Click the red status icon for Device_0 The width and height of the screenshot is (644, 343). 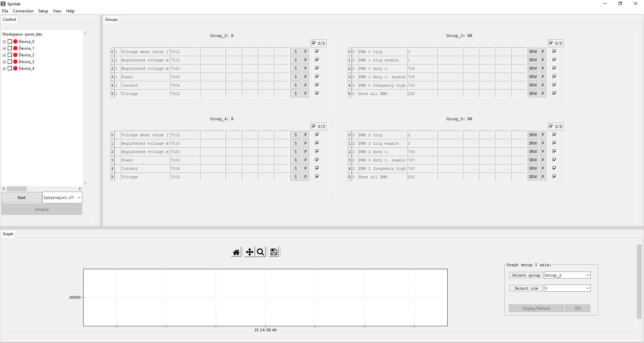pyautogui.click(x=15, y=42)
